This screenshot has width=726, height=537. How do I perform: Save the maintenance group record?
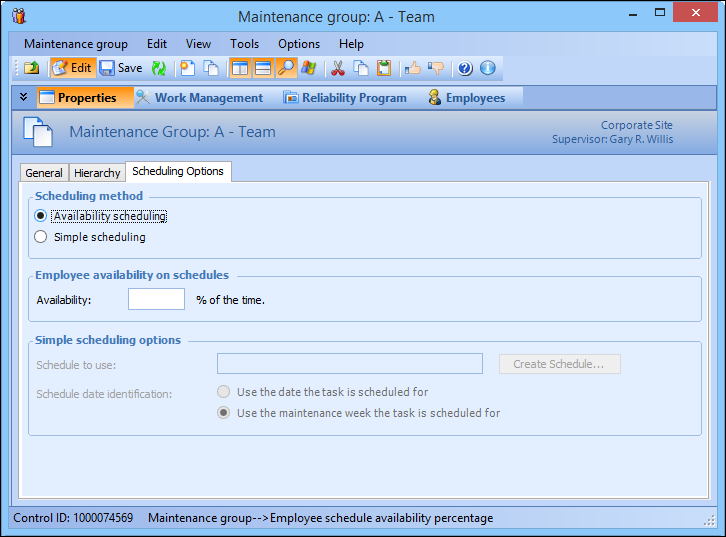[121, 68]
